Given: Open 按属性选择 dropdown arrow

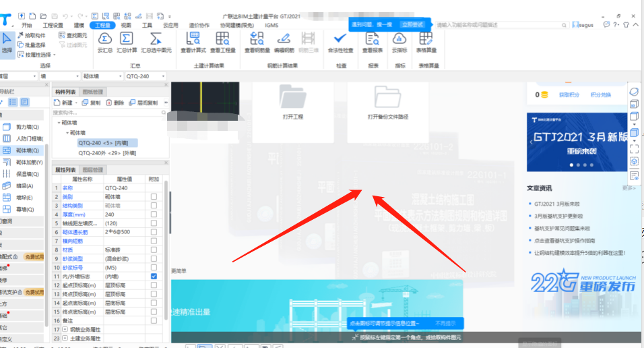Looking at the screenshot, I should coord(54,55).
